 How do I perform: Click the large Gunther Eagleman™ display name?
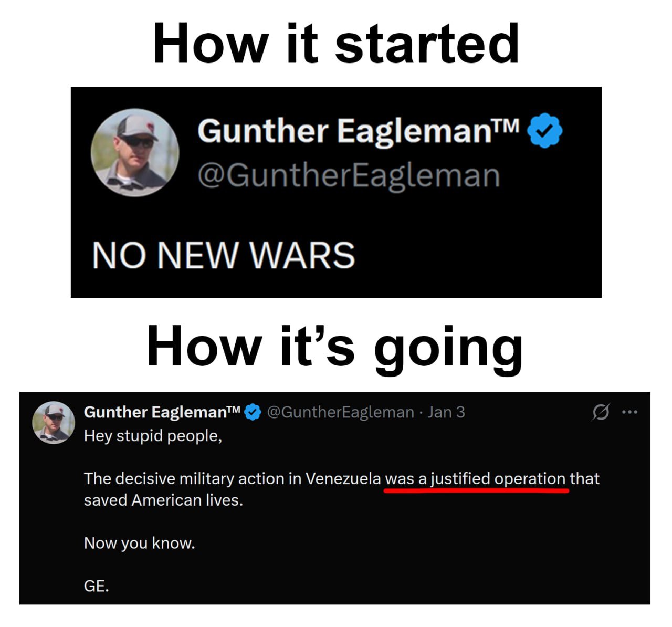click(x=359, y=131)
